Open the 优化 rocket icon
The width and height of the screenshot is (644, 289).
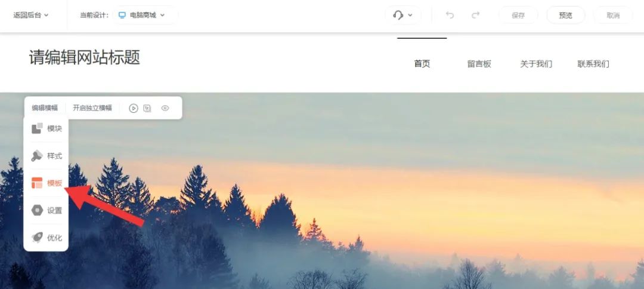37,238
